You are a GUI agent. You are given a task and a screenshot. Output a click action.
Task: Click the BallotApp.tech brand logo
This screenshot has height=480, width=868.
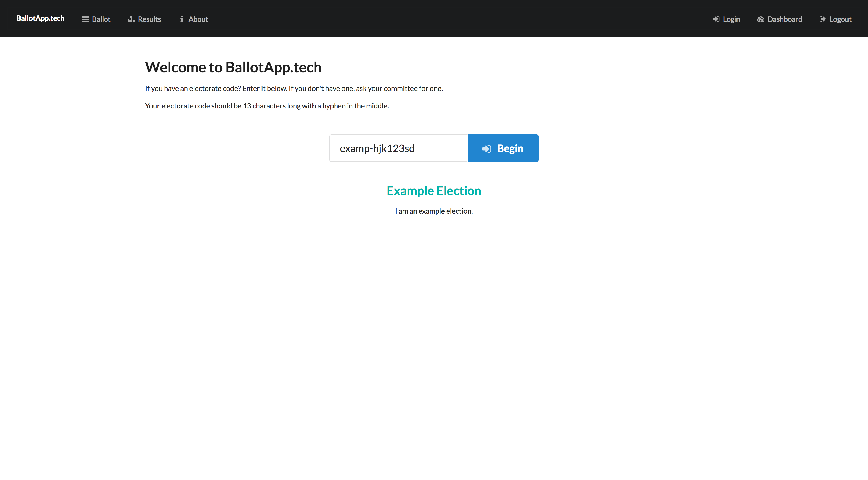[x=41, y=18]
